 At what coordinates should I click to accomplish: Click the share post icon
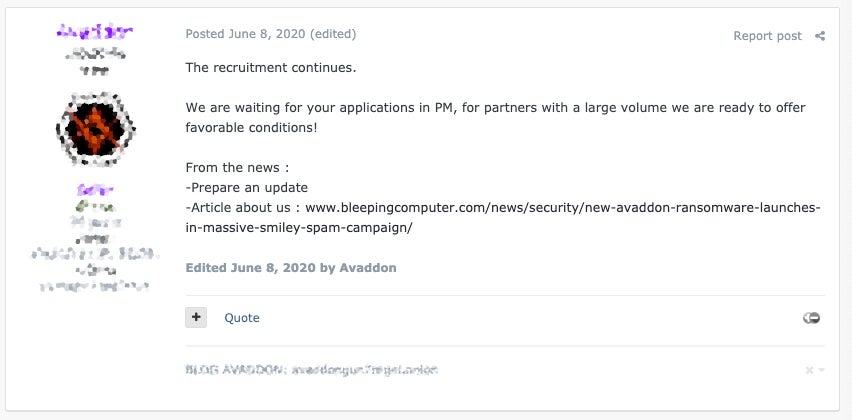click(820, 36)
